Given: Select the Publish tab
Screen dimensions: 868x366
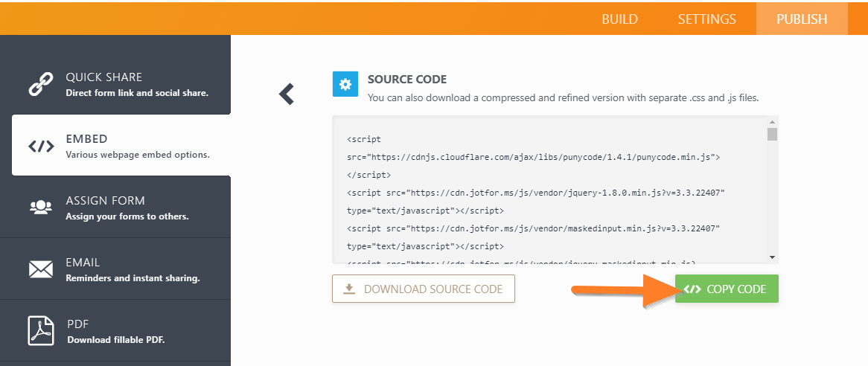Looking at the screenshot, I should click(802, 19).
